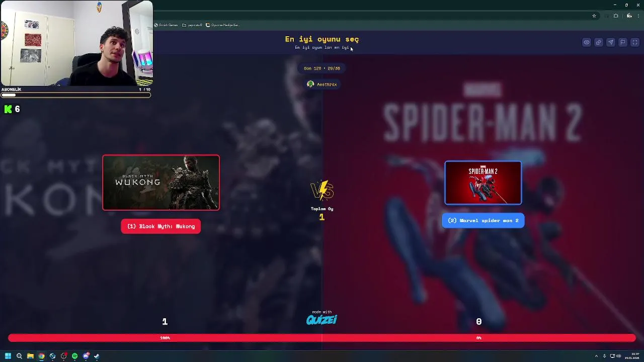Open Discord from the taskbar
Screen dimensions: 644x362
click(86, 356)
